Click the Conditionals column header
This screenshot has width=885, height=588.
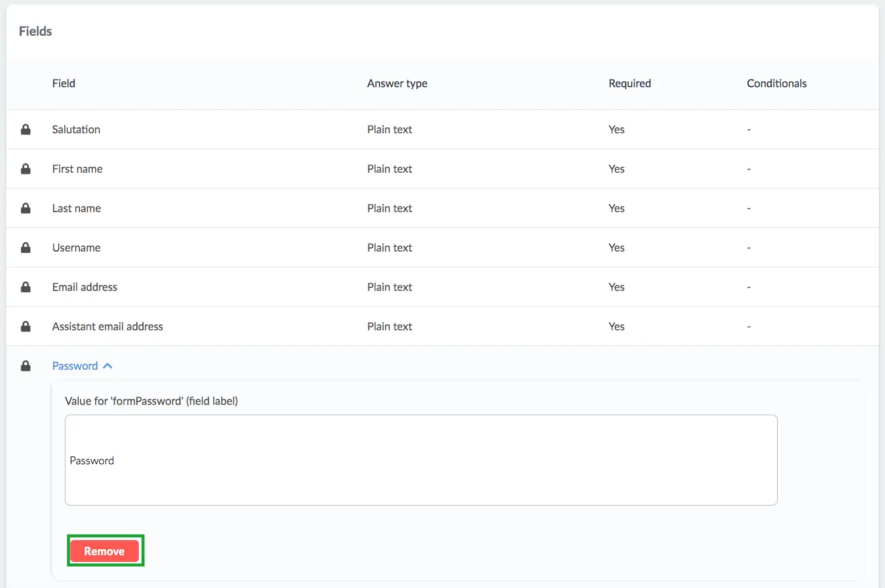[776, 83]
